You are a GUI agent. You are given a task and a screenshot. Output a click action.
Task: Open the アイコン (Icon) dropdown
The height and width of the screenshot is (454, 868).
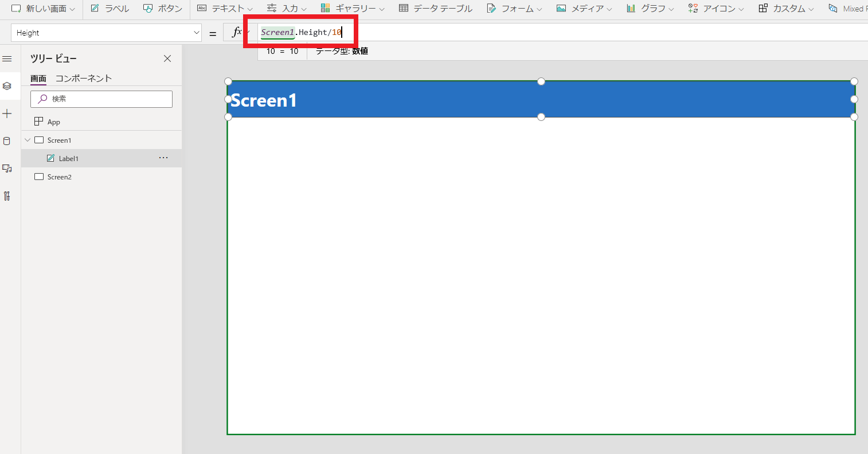coord(716,9)
